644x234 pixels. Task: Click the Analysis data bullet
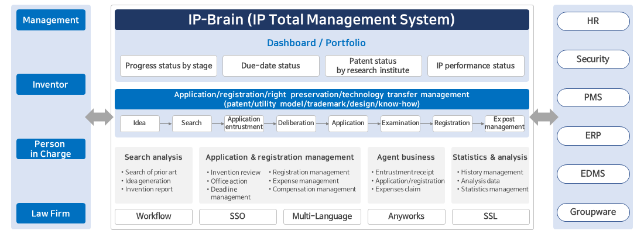(x=478, y=181)
